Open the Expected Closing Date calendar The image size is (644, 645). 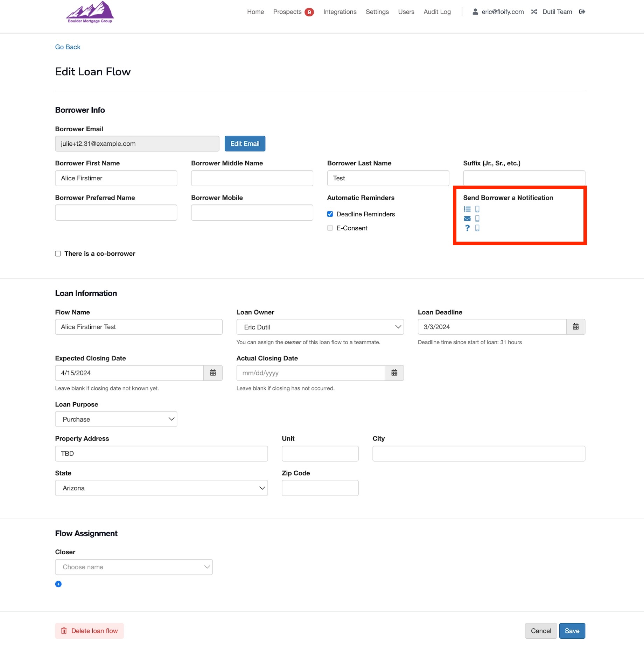213,373
